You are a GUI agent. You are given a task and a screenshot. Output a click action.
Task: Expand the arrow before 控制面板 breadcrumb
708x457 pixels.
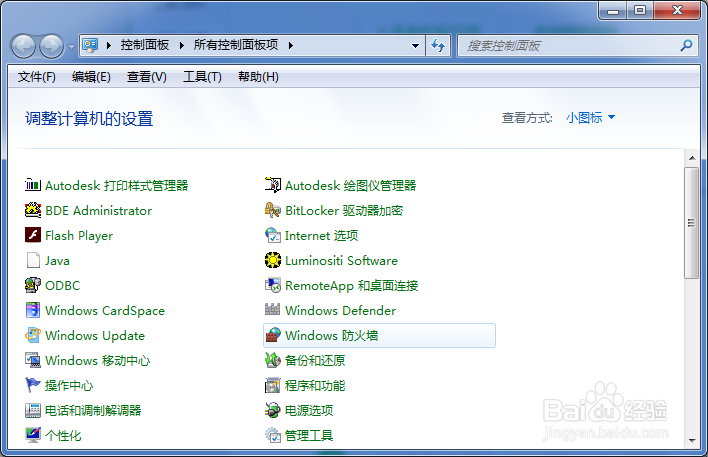coord(108,45)
